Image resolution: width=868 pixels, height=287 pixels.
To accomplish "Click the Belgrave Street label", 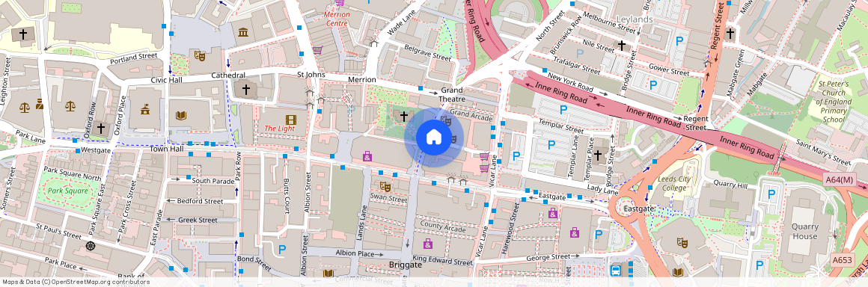I will click(x=427, y=52).
